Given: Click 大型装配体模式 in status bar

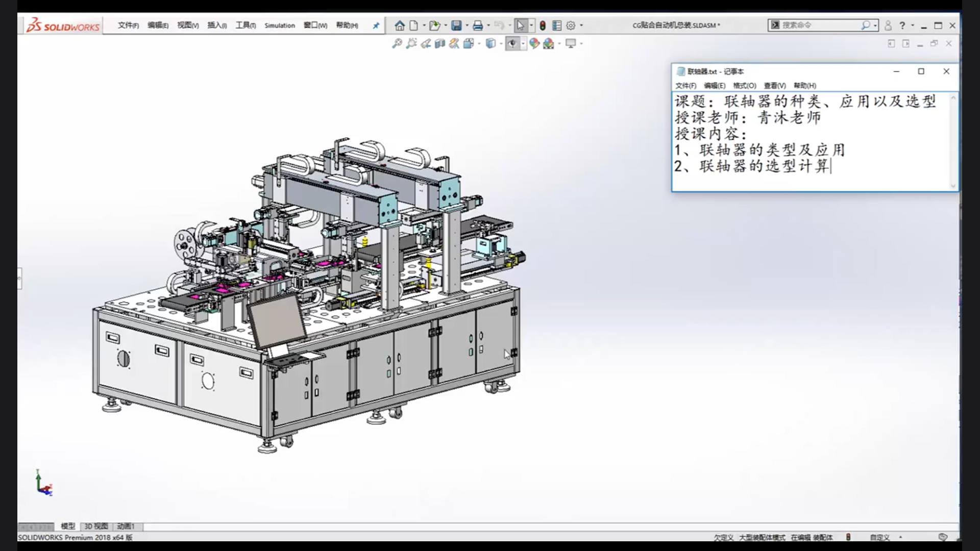Looking at the screenshot, I should point(762,537).
